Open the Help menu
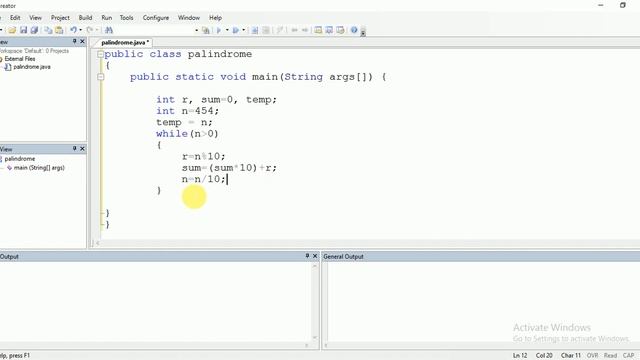The image size is (640, 360). coord(215,18)
